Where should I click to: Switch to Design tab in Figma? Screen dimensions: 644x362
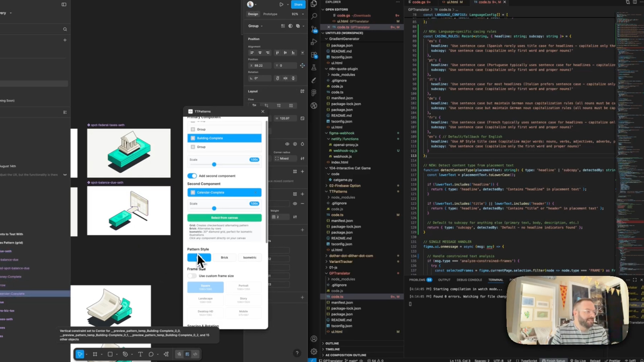(253, 14)
